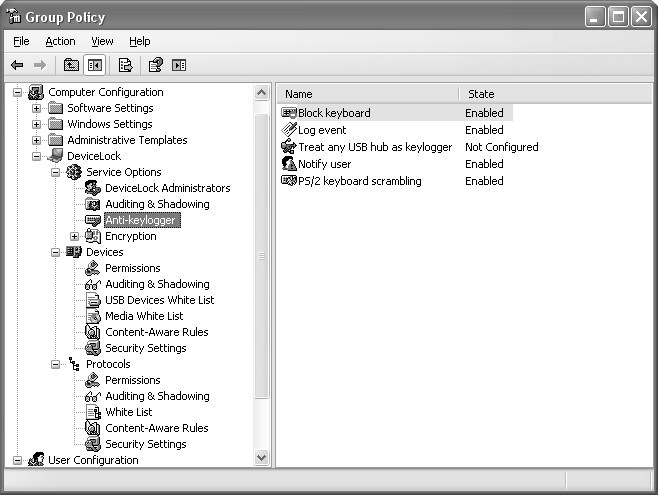Select the PS/2 keyboard scrambling icon
Image resolution: width=658 pixels, height=495 pixels.
289,181
